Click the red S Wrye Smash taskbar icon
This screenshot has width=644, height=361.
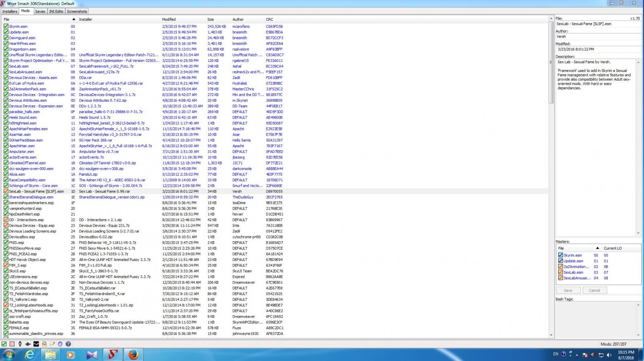tap(112, 355)
